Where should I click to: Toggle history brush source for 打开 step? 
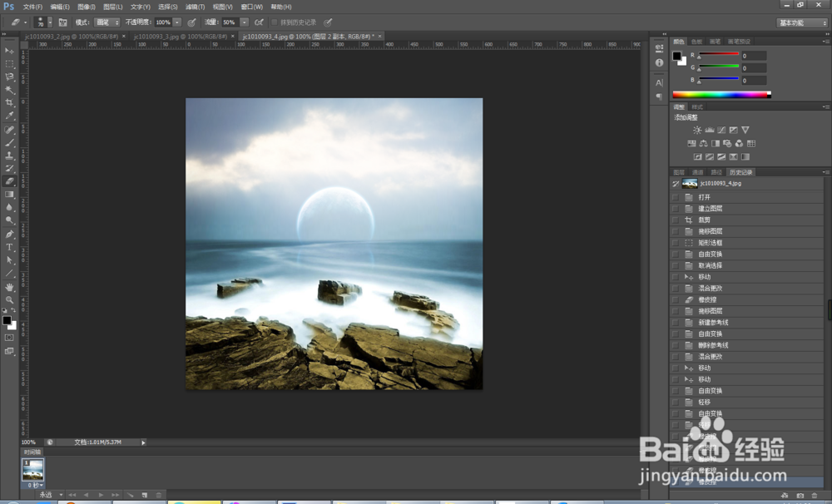[x=676, y=197]
